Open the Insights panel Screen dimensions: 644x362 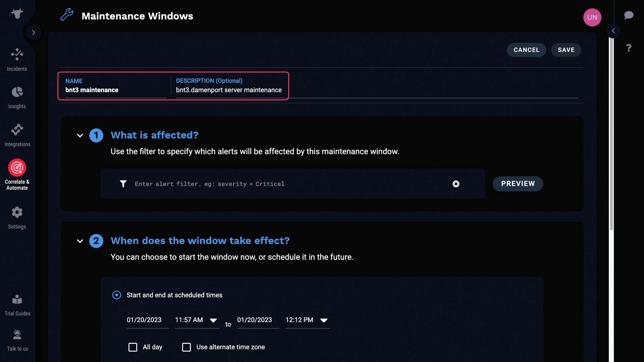click(x=17, y=98)
